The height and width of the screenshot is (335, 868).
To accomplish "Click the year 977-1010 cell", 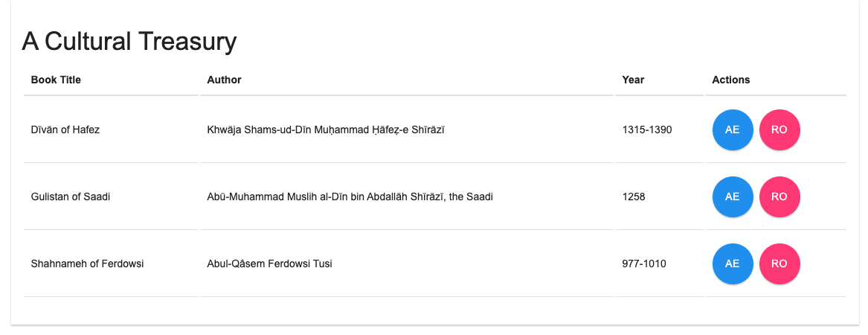I will pyautogui.click(x=643, y=264).
